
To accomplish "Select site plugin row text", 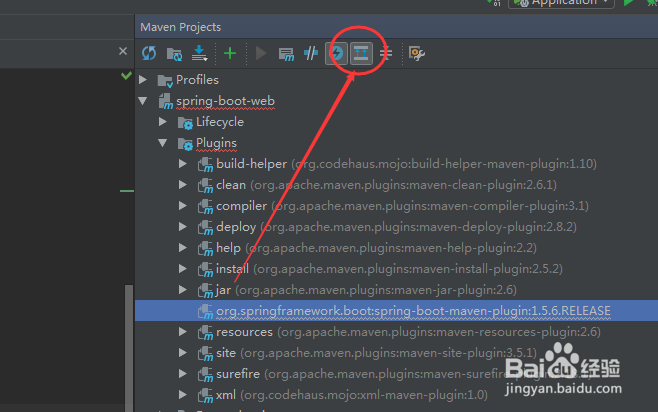I will coord(376,353).
